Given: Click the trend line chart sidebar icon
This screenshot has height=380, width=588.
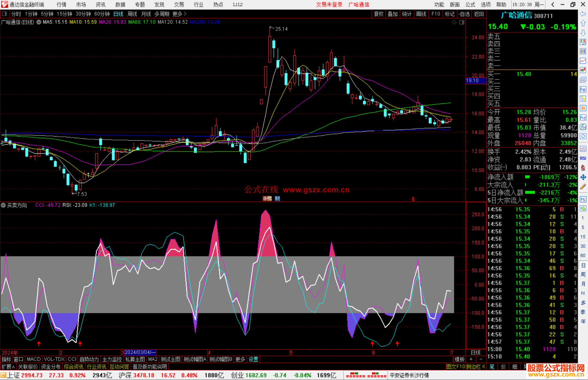Looking at the screenshot, I should [583, 61].
